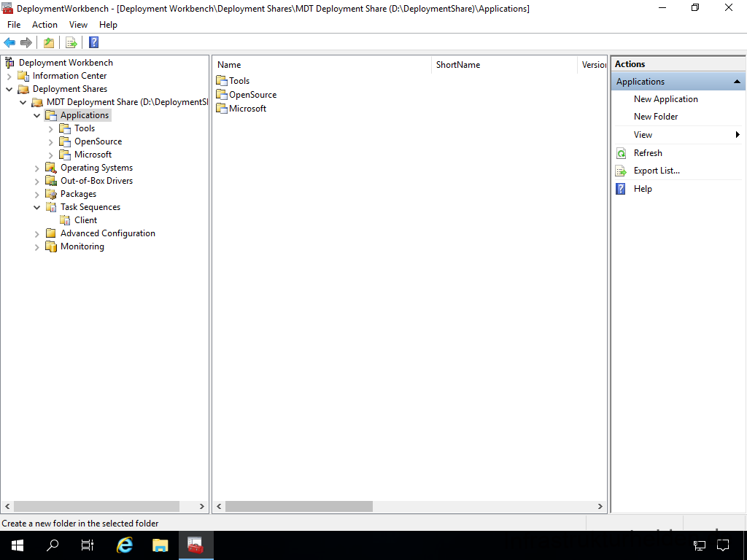747x560 pixels.
Task: Click Export List... in Actions pane
Action: 657,171
